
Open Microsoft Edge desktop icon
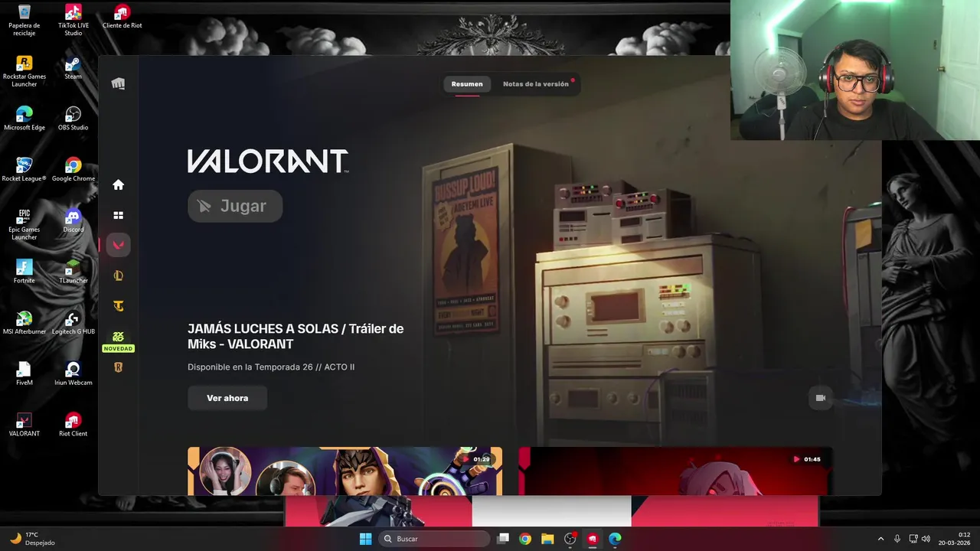(24, 119)
